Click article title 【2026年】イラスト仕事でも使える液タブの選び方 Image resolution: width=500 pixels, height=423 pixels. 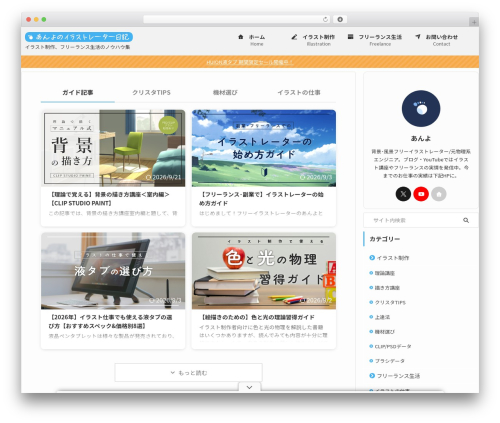[x=110, y=321]
